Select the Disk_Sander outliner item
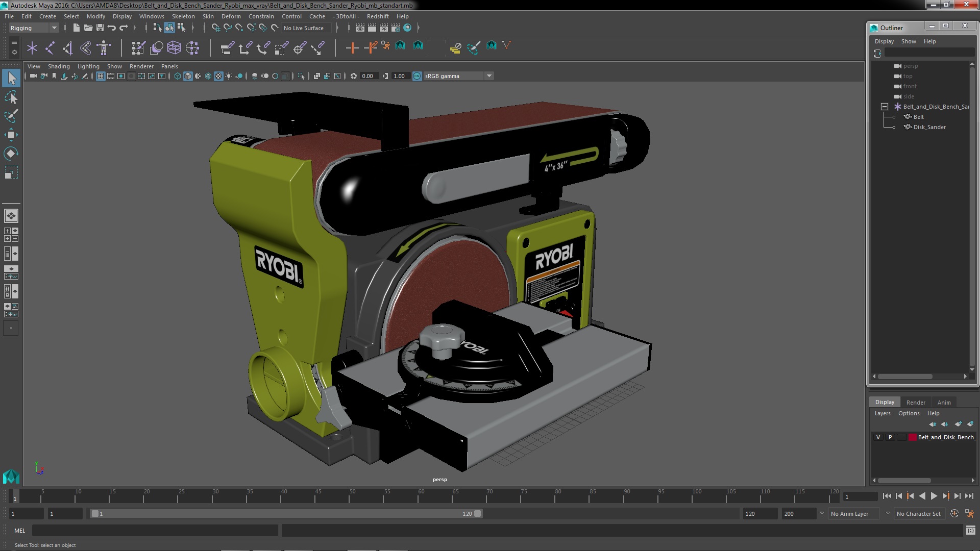The image size is (980, 551). 929,127
